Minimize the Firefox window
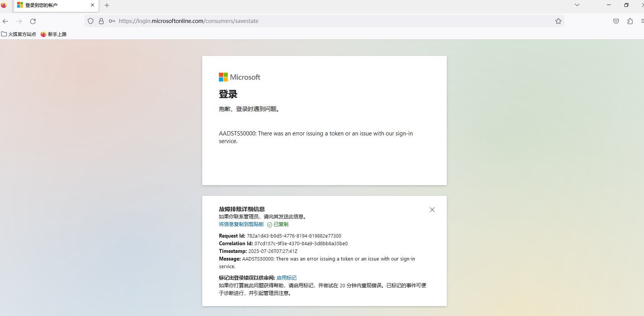This screenshot has height=316, width=644. (x=609, y=5)
